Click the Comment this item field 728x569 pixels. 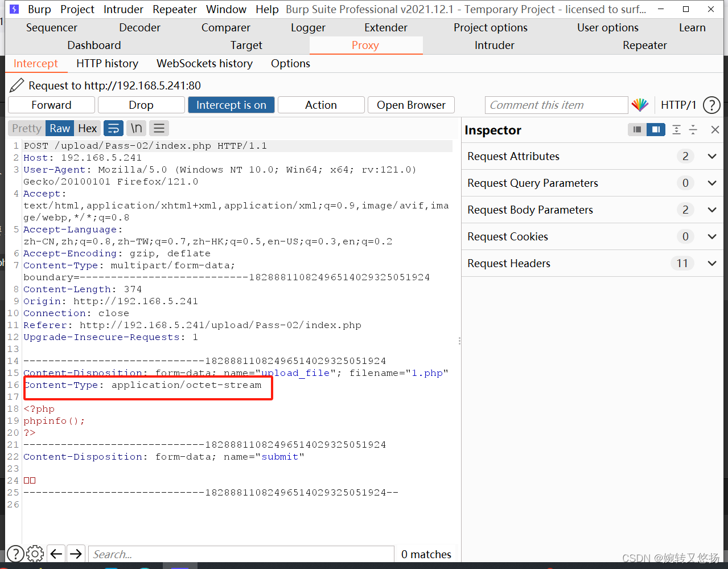[x=557, y=105]
